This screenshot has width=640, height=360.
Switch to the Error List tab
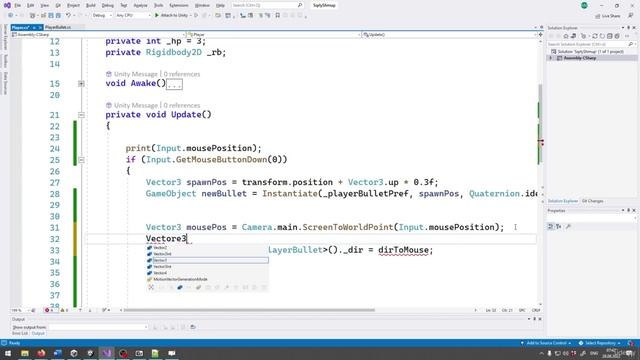20,333
